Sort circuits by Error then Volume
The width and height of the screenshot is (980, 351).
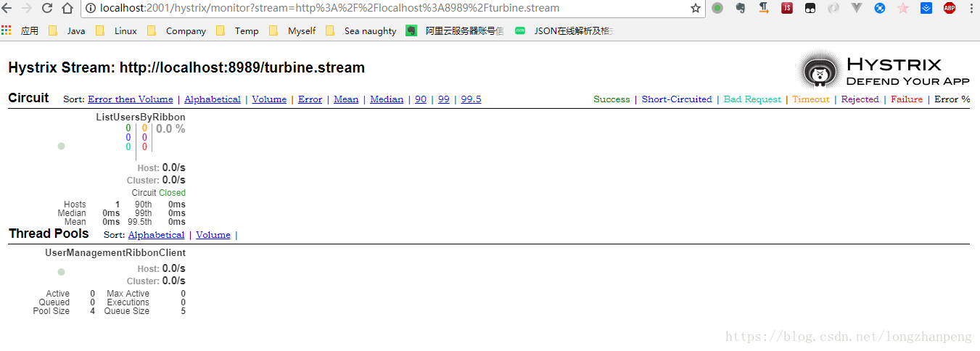click(131, 99)
